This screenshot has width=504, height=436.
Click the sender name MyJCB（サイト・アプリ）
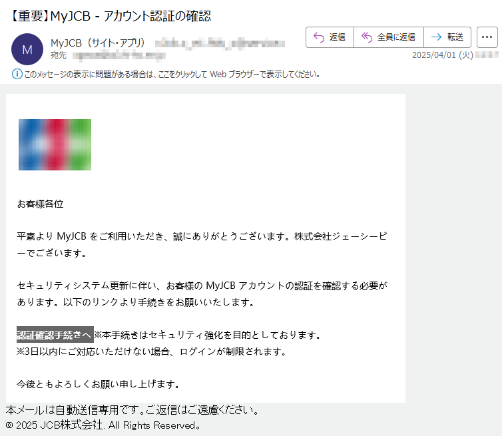pos(98,43)
